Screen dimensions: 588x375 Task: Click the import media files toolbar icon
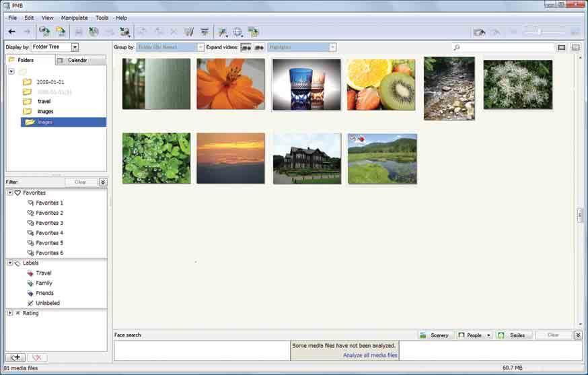[x=44, y=32]
